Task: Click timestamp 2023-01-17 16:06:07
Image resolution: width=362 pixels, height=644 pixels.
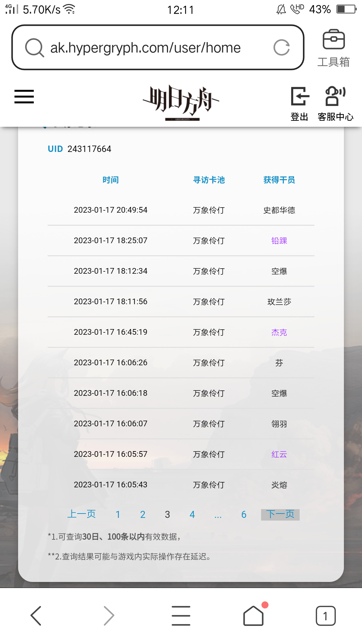Action: click(x=111, y=424)
